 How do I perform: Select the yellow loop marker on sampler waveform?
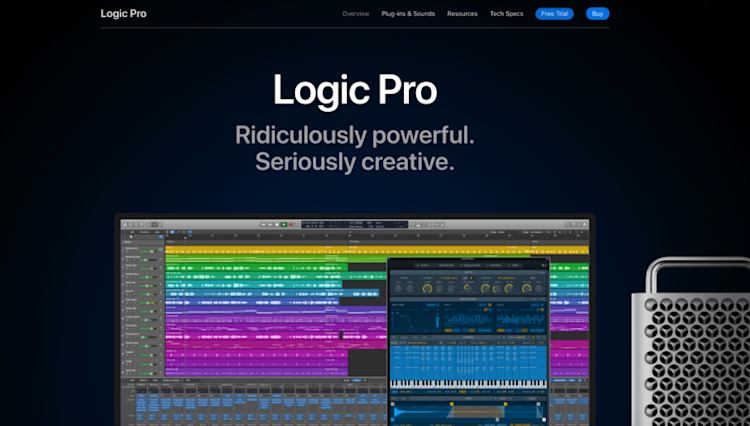[452, 404]
